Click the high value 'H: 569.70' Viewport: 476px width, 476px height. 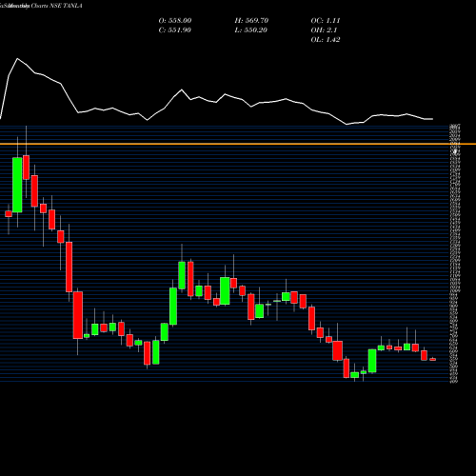point(251,20)
